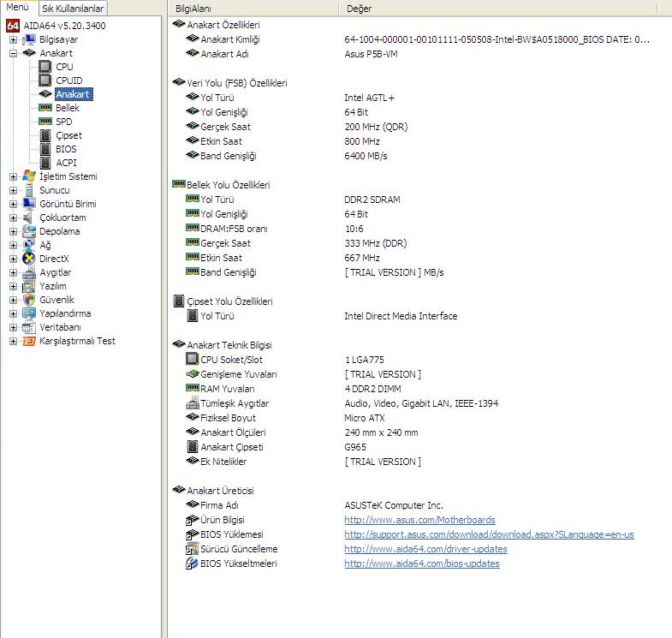Viewport: 672px width, 638px height.
Task: Click the Görüntü Birimi monitor icon
Action: (29, 204)
